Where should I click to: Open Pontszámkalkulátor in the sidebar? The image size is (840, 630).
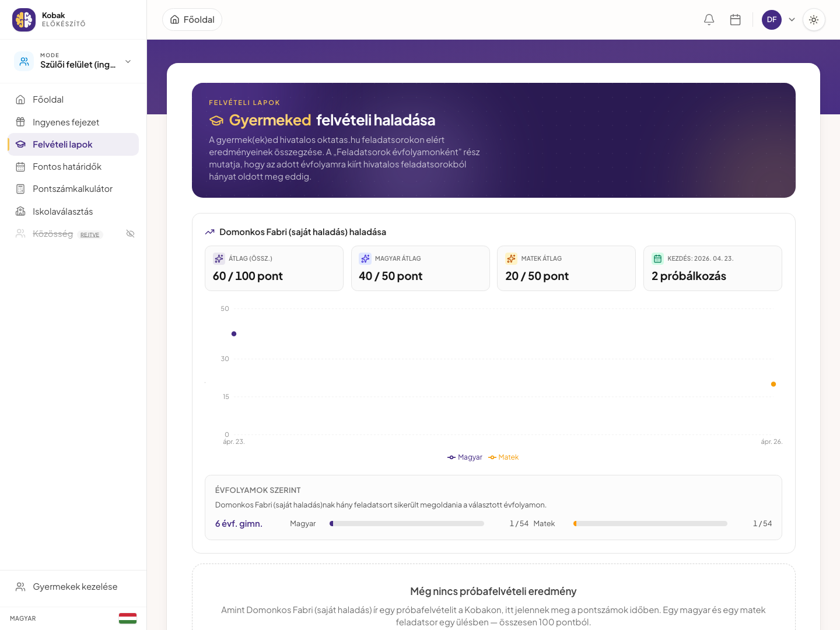coord(73,189)
